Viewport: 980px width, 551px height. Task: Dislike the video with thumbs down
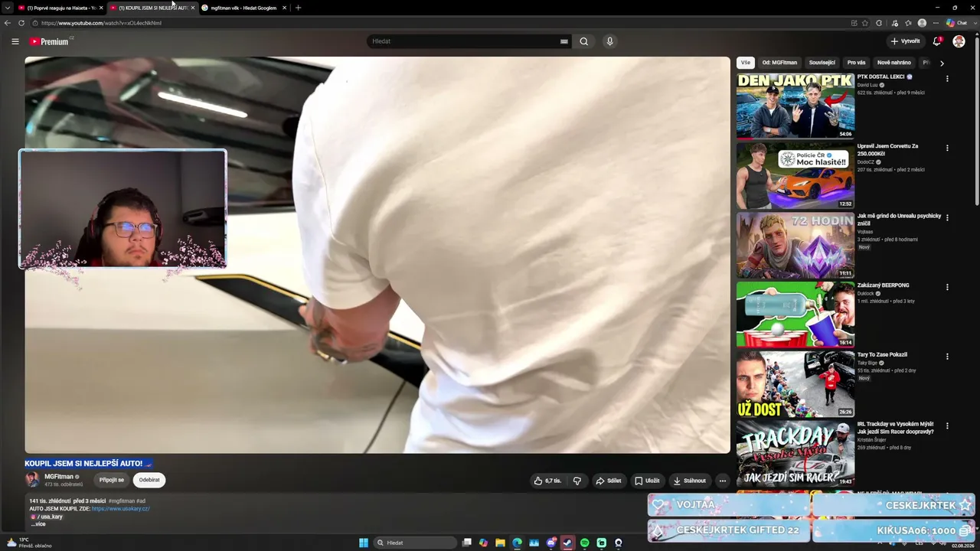[x=577, y=481]
